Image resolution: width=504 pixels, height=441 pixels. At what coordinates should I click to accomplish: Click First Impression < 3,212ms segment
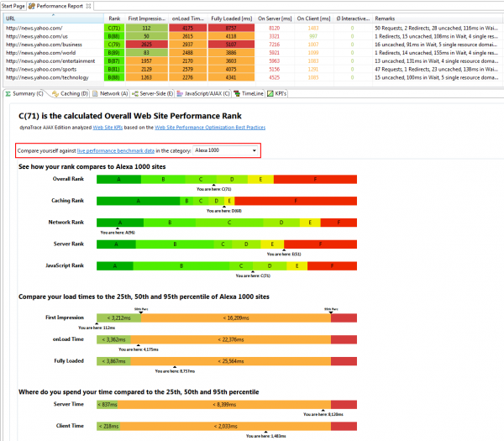[x=118, y=318]
